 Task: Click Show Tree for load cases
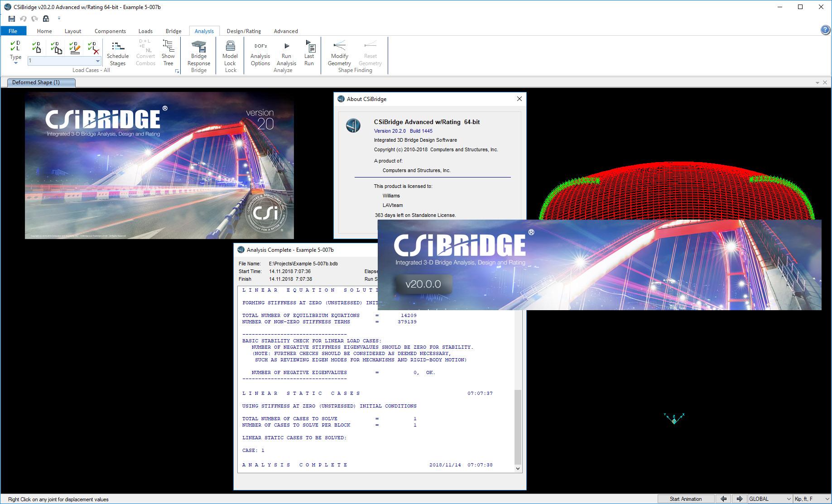[168, 53]
